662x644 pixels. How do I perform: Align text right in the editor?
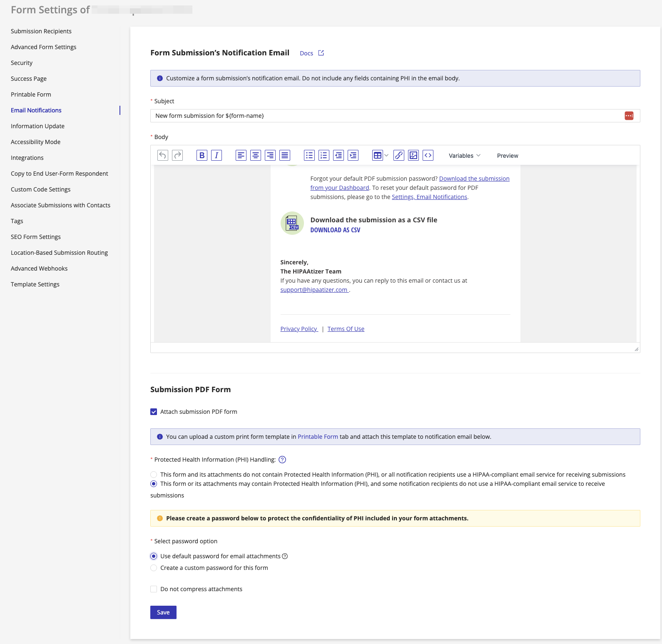270,155
